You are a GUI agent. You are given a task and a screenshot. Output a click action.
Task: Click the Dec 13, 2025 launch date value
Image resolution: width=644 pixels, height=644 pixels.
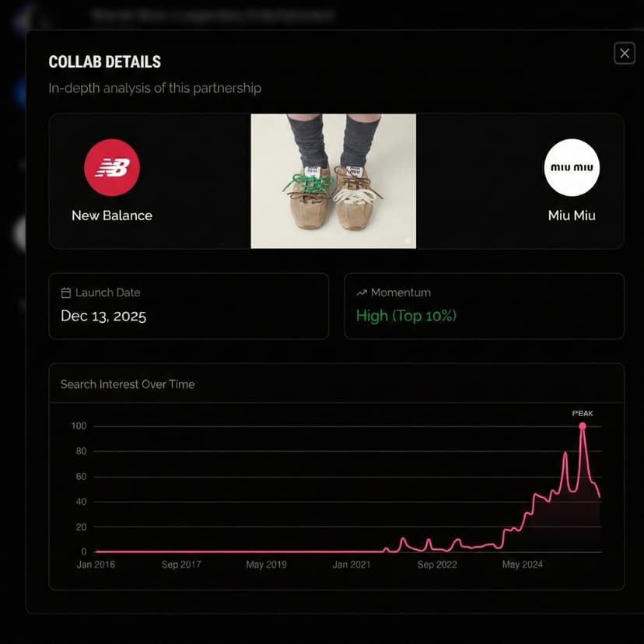pyautogui.click(x=103, y=317)
